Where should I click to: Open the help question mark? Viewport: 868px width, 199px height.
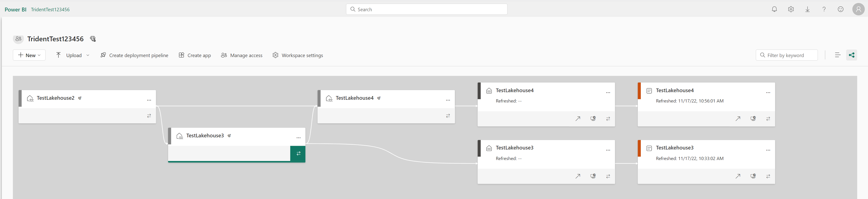point(824,9)
